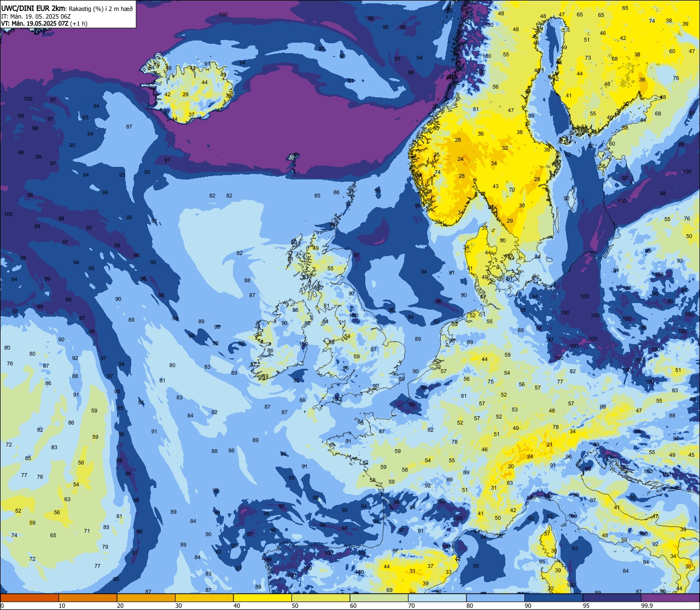Viewport: 700px width, 610px height.
Task: Click the purple legend segment above 99.9
Action: tap(670, 598)
